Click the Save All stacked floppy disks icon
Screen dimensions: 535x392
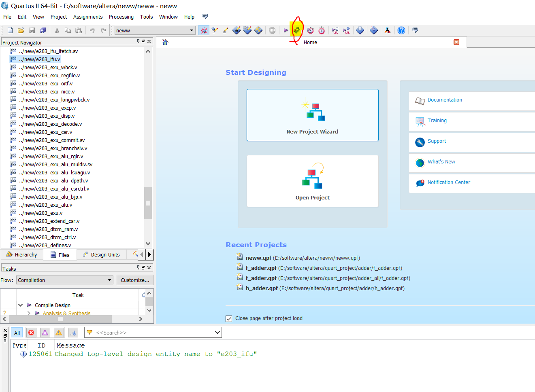point(43,30)
